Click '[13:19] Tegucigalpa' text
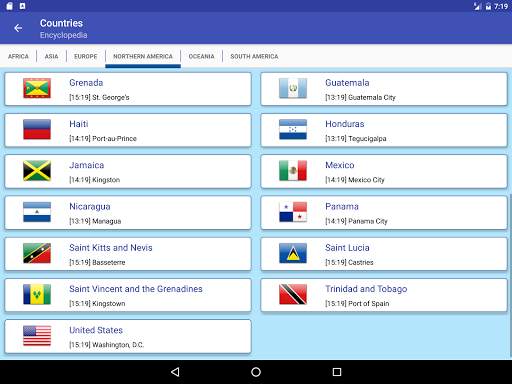Image resolution: width=512 pixels, height=384 pixels. (356, 138)
